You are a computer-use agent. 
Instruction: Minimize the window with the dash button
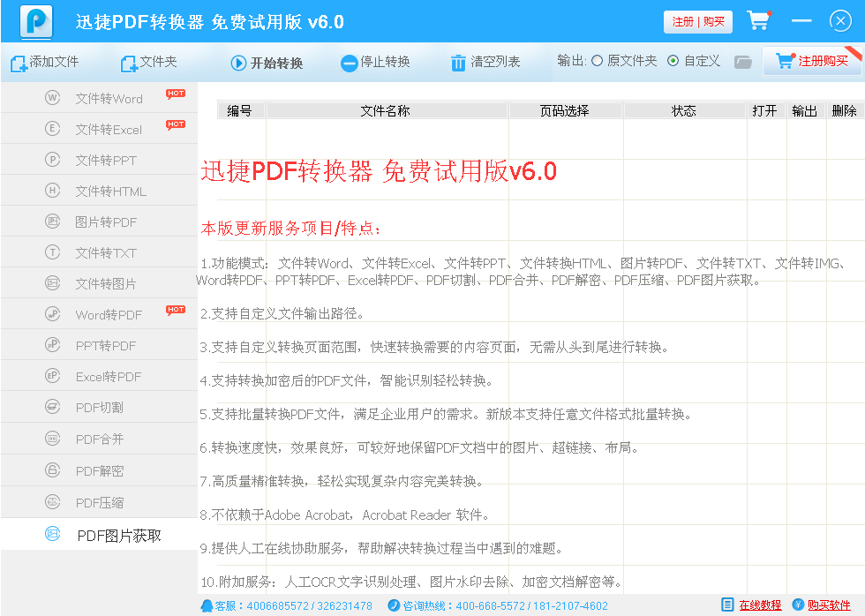click(x=801, y=21)
